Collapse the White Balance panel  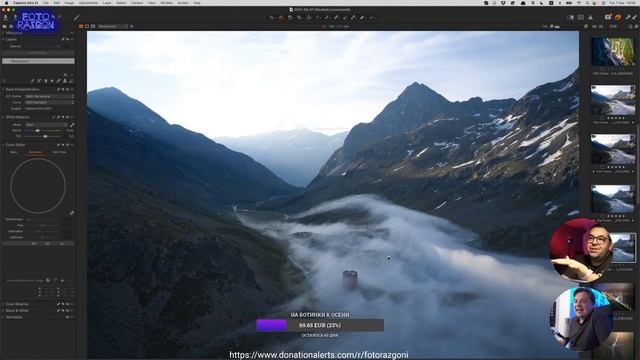pyautogui.click(x=3, y=117)
